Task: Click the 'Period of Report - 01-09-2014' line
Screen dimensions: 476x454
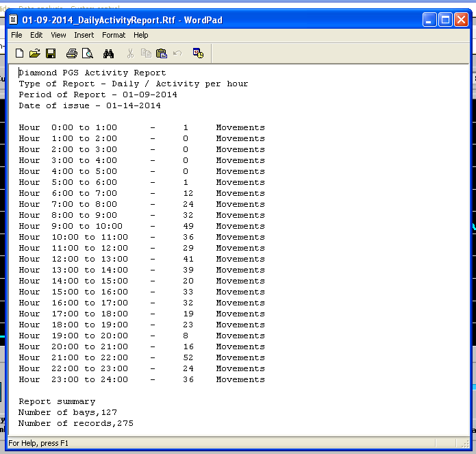Action: pos(98,94)
